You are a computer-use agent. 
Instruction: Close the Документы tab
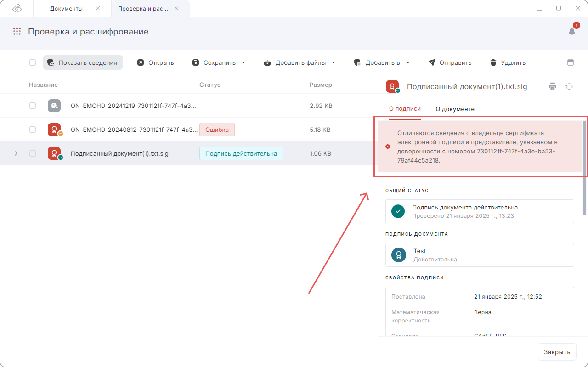pyautogui.click(x=98, y=8)
